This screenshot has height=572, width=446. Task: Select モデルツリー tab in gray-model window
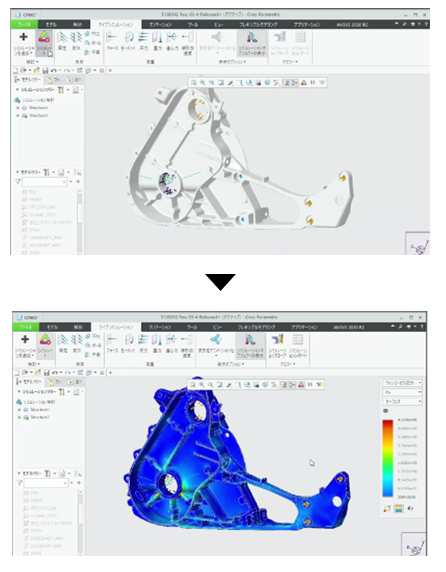[27, 79]
